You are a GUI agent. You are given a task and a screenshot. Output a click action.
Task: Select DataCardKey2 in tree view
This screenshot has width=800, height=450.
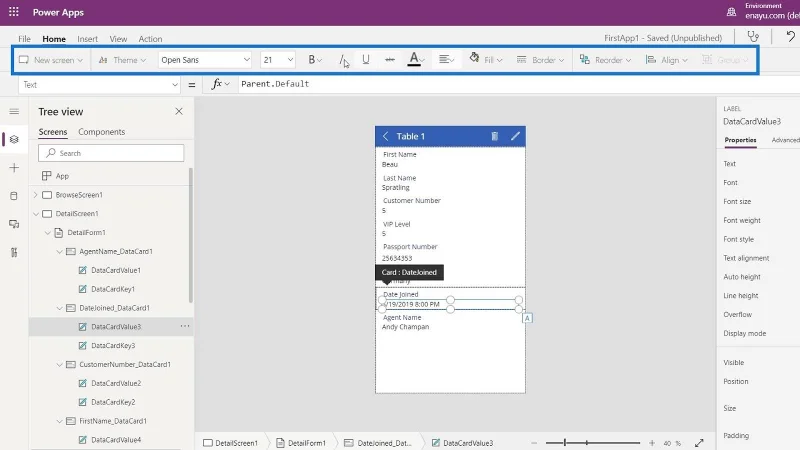click(x=113, y=403)
